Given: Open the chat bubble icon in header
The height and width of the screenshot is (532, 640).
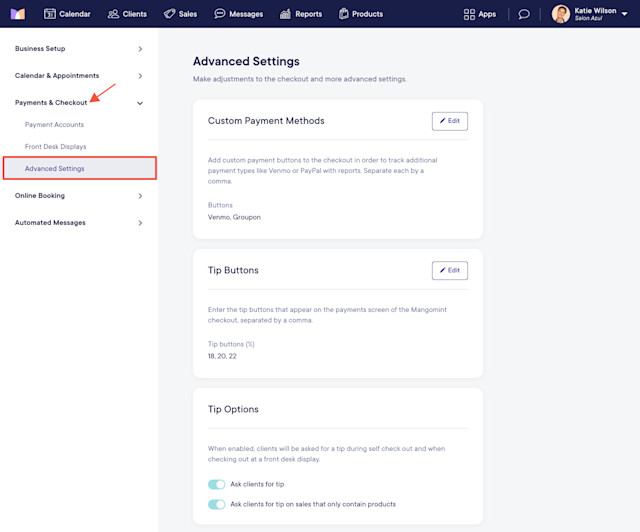Looking at the screenshot, I should (x=524, y=14).
